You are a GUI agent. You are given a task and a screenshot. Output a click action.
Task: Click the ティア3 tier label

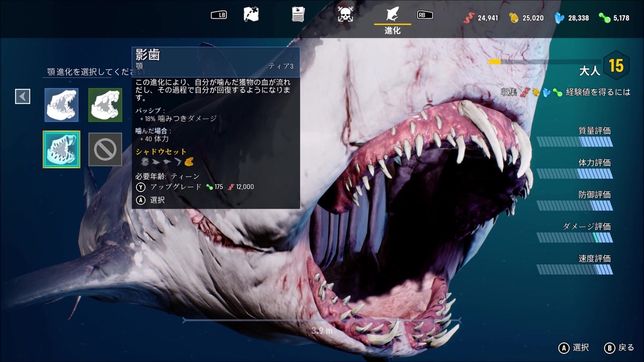tap(281, 66)
